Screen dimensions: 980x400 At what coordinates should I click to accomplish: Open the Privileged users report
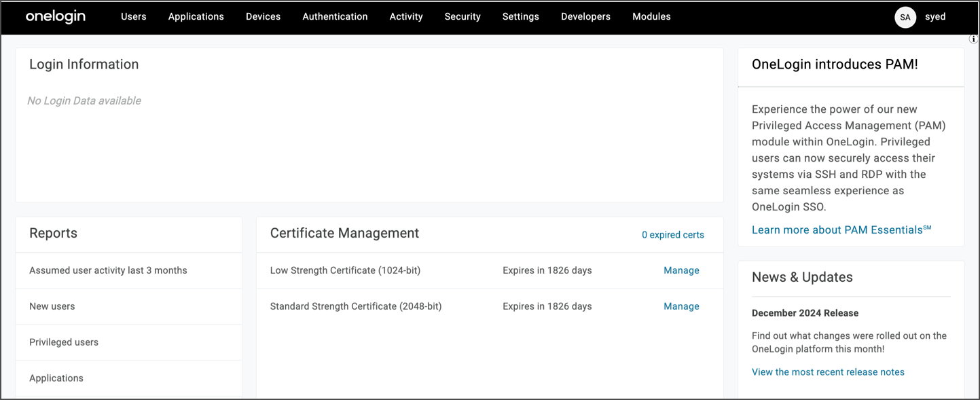click(x=64, y=342)
